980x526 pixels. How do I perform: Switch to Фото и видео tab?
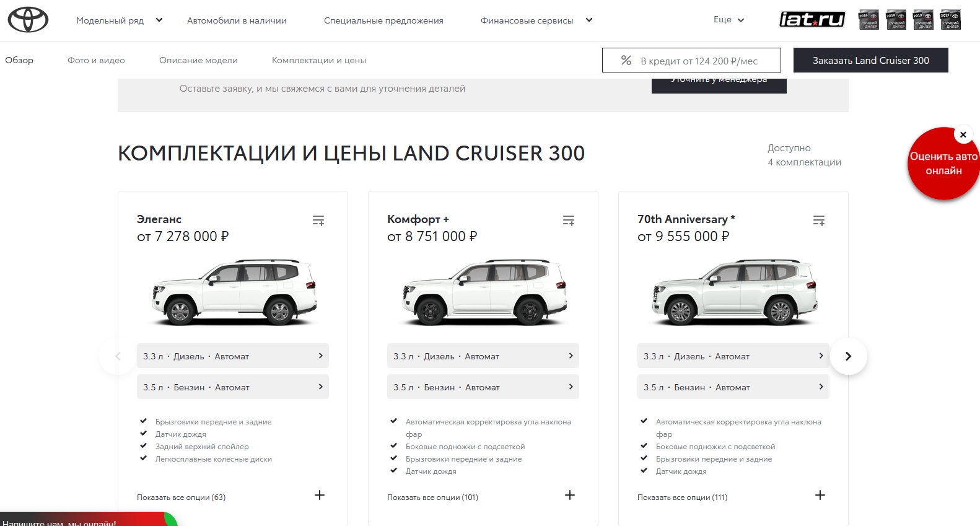coord(96,60)
